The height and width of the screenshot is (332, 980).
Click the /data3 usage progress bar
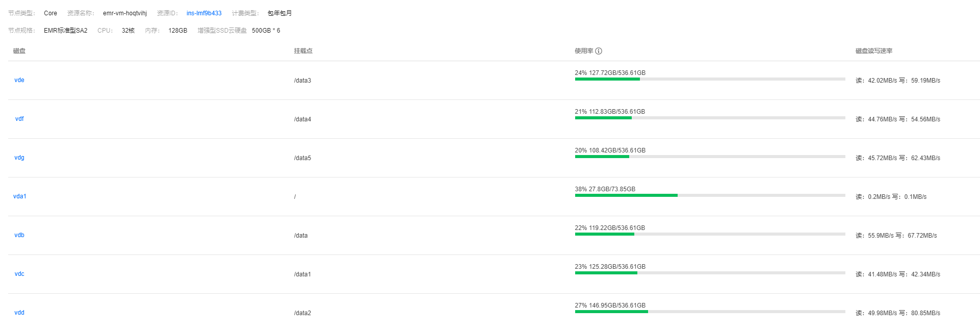pos(710,79)
